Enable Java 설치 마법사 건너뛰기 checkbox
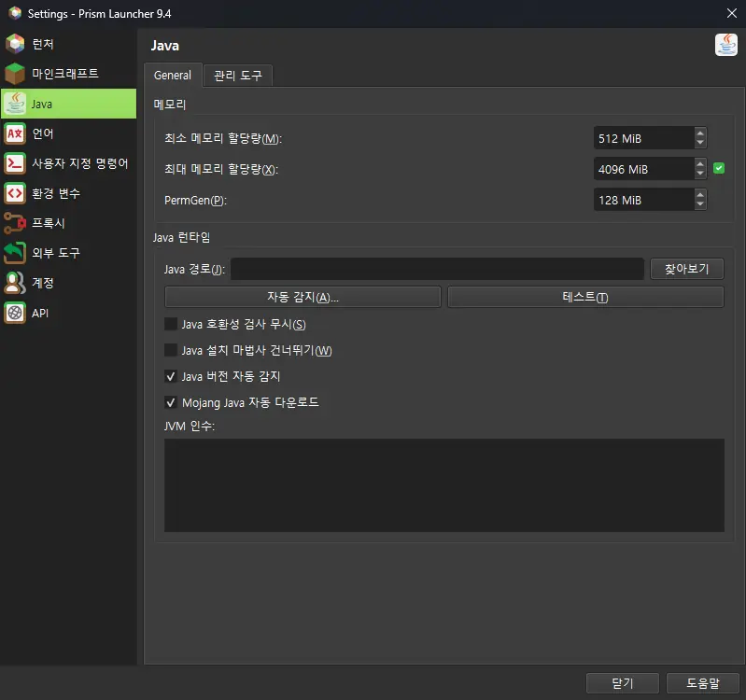This screenshot has height=700, width=746. 170,351
